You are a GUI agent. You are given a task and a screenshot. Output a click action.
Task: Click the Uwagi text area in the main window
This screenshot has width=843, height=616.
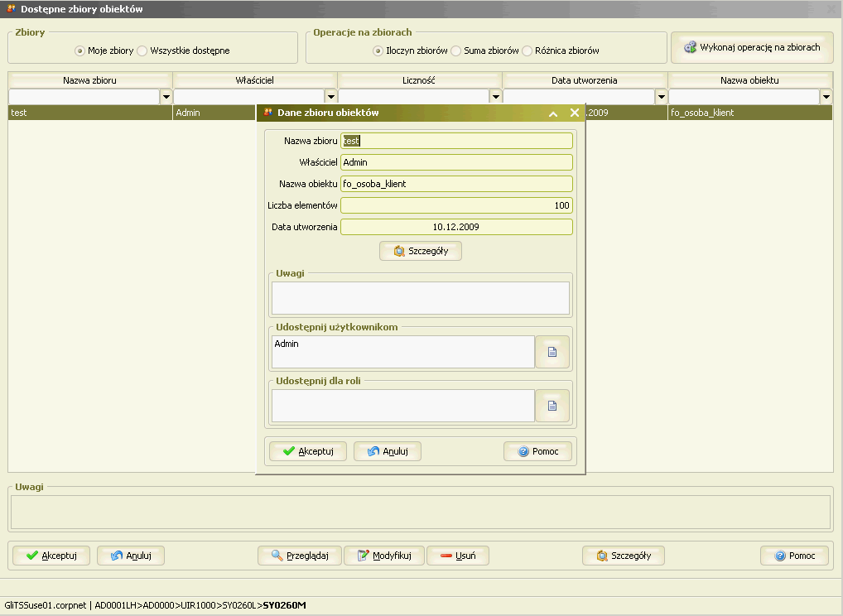(x=421, y=513)
